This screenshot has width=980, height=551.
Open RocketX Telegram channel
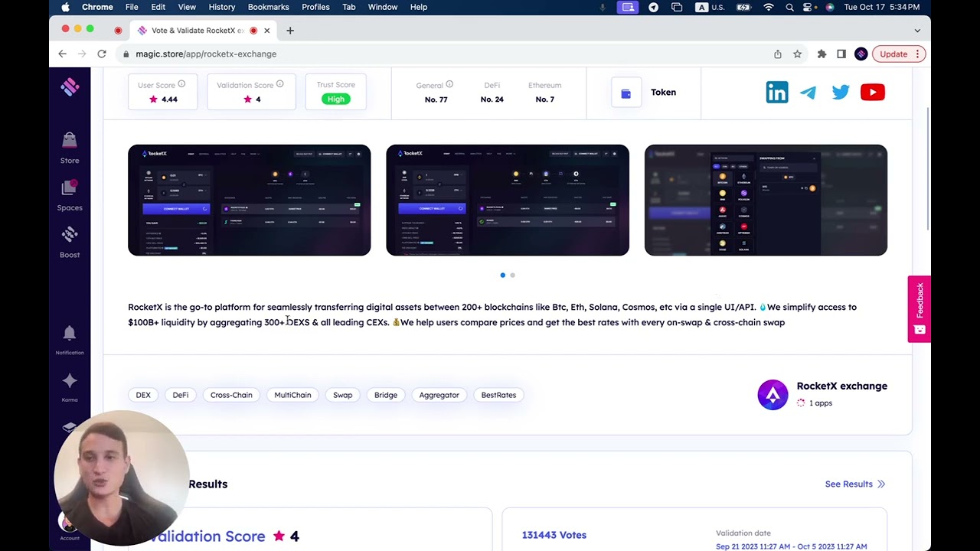click(808, 92)
